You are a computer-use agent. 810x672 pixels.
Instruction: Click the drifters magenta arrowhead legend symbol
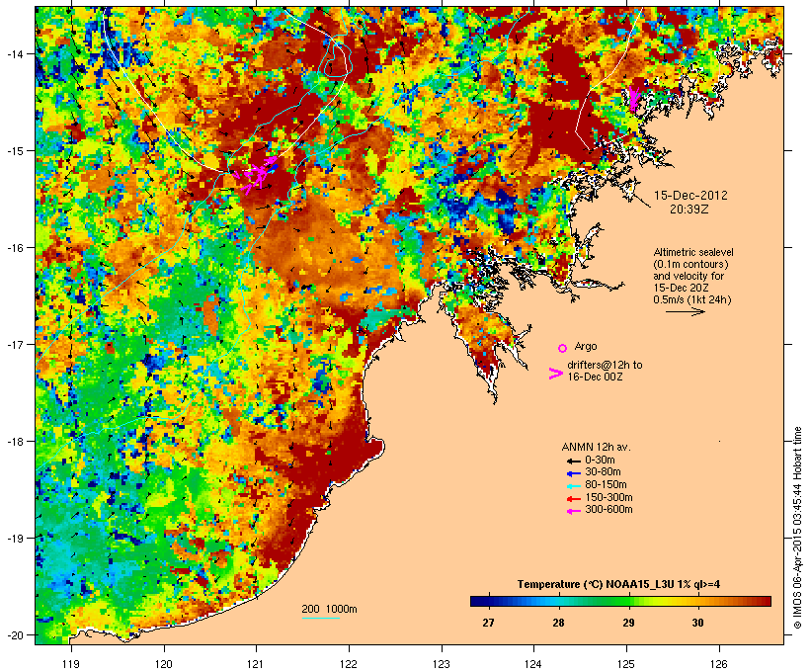tap(556, 374)
